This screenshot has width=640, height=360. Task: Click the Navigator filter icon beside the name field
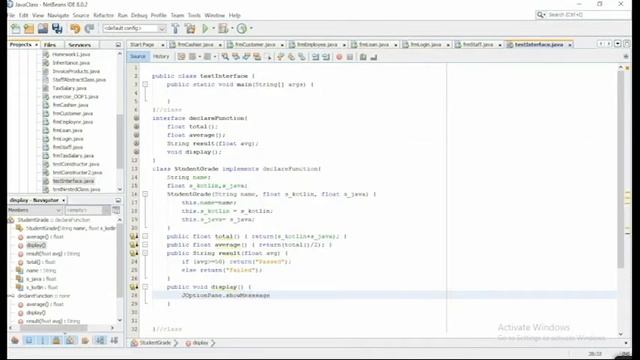click(x=116, y=210)
